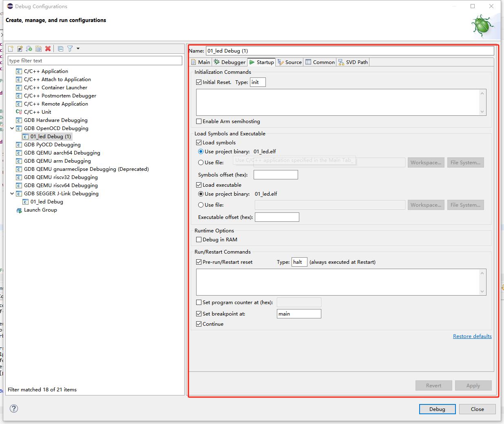Select GDB QEMU aarch64 Debugging entry
This screenshot has height=424, width=504.
(62, 153)
